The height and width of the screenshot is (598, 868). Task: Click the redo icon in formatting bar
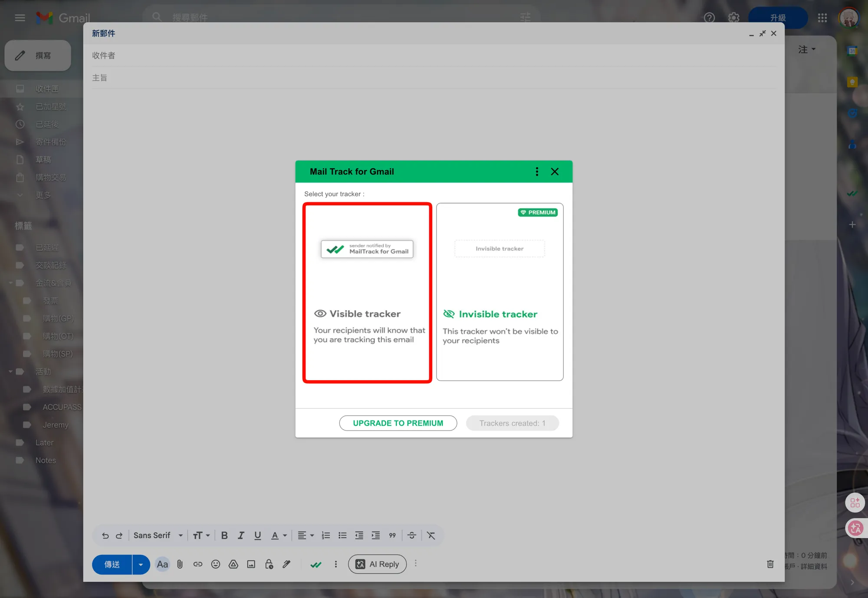[119, 536]
